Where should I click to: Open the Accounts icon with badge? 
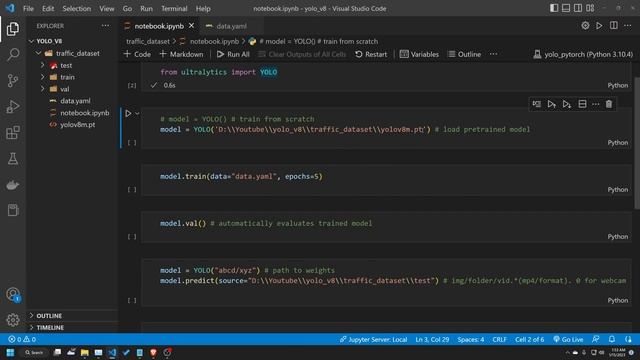[13, 294]
